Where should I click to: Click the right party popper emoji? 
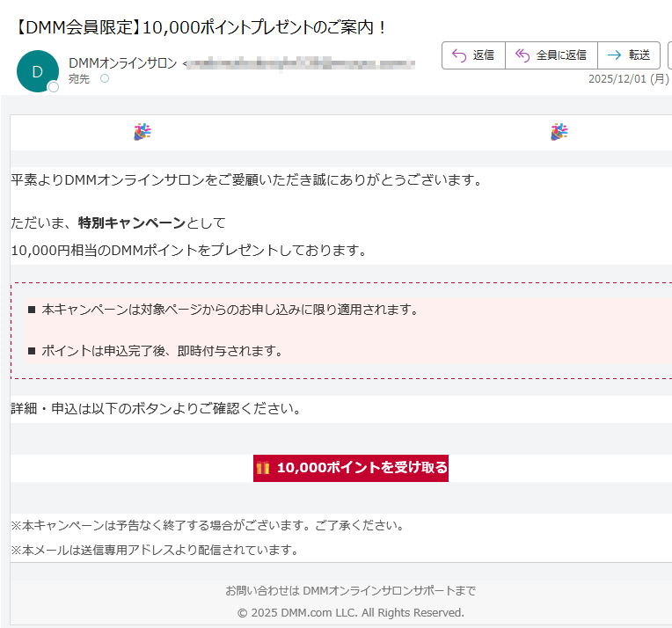559,132
